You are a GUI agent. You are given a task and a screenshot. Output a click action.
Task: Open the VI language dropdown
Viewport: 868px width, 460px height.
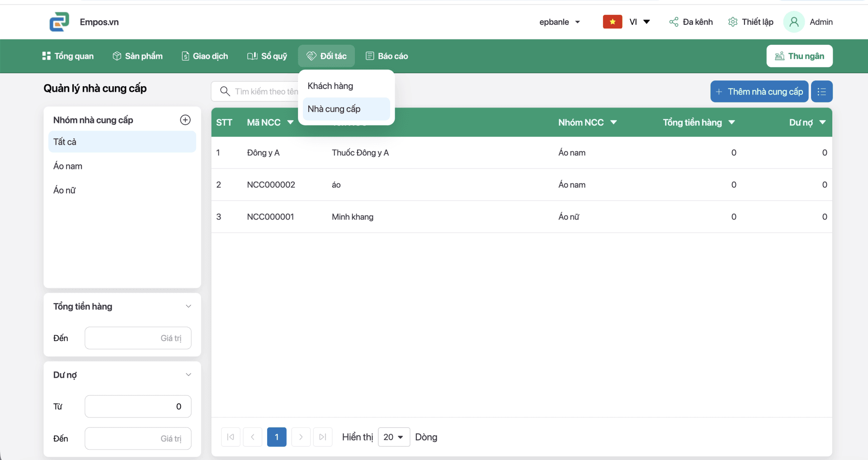pos(639,22)
